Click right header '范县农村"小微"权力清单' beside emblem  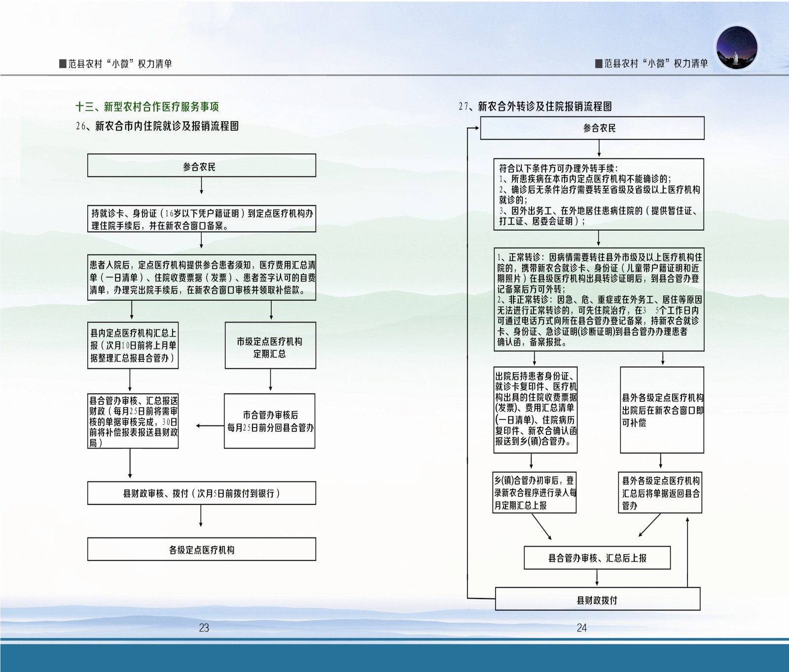(x=651, y=64)
